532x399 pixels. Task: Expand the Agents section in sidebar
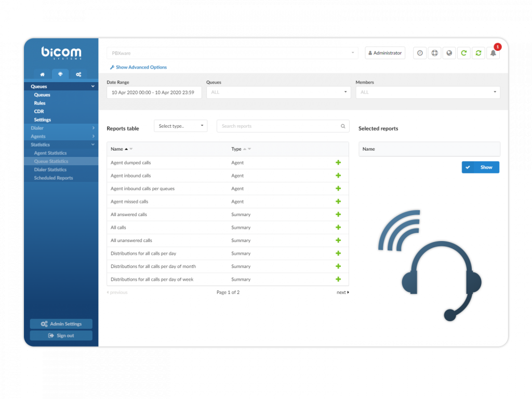pos(61,136)
